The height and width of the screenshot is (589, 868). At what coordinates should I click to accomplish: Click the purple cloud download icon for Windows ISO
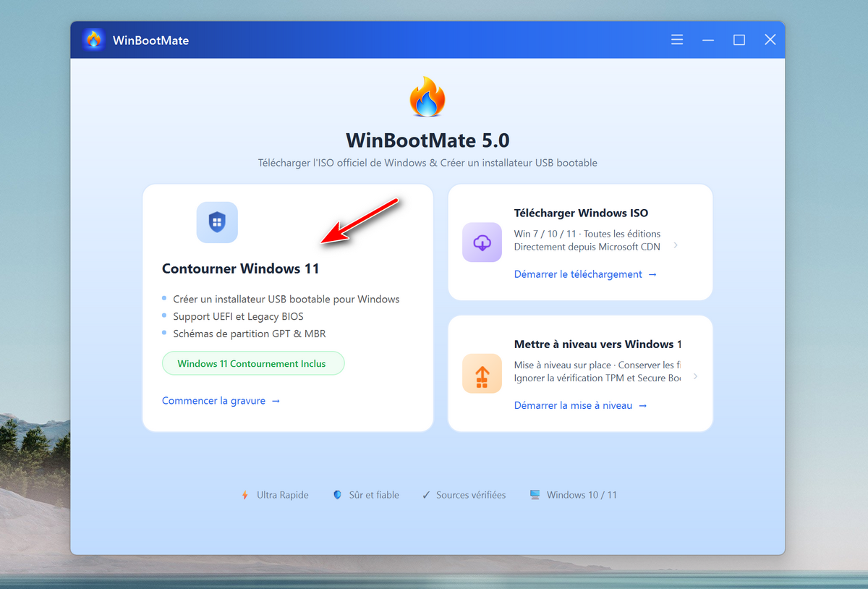(x=482, y=242)
